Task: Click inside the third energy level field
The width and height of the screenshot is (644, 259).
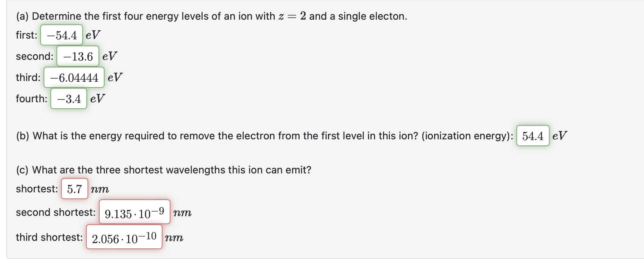Action: coord(74,77)
